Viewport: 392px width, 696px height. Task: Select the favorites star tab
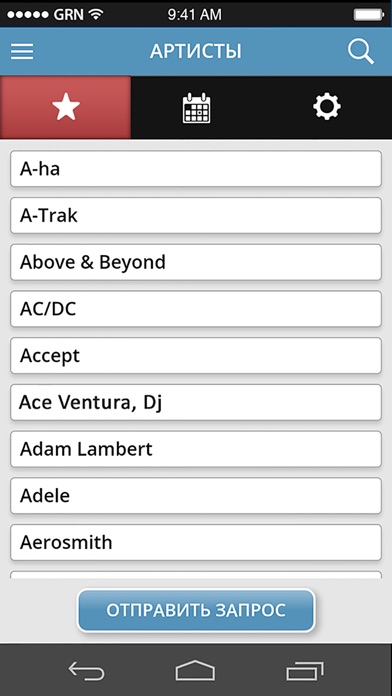tap(65, 107)
